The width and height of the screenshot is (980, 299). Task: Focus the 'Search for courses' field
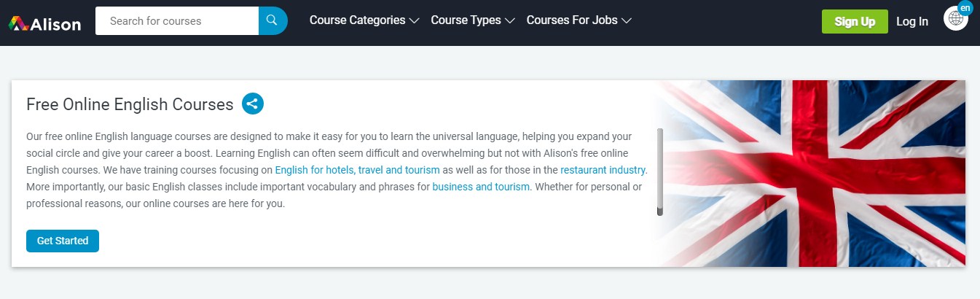pyautogui.click(x=177, y=20)
